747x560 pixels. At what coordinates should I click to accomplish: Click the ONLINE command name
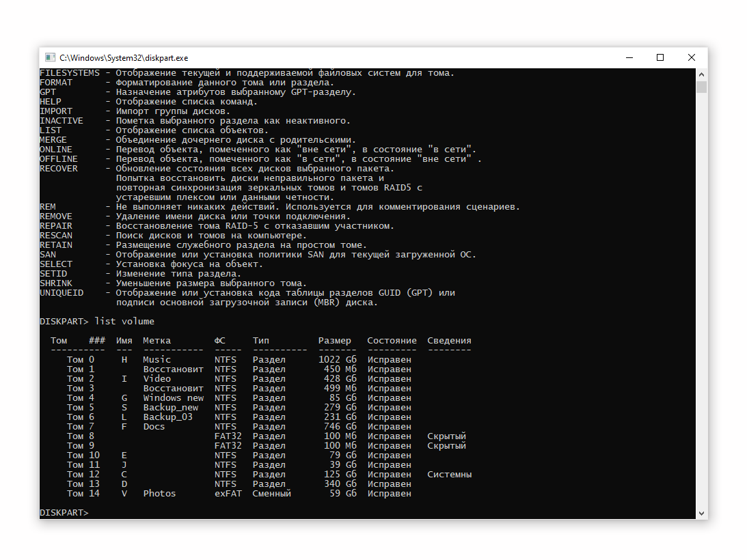point(56,150)
